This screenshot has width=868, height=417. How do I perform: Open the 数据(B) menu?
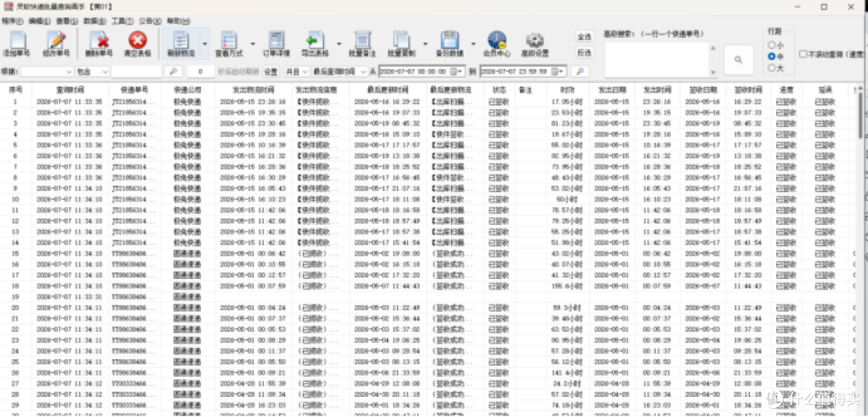(x=94, y=21)
